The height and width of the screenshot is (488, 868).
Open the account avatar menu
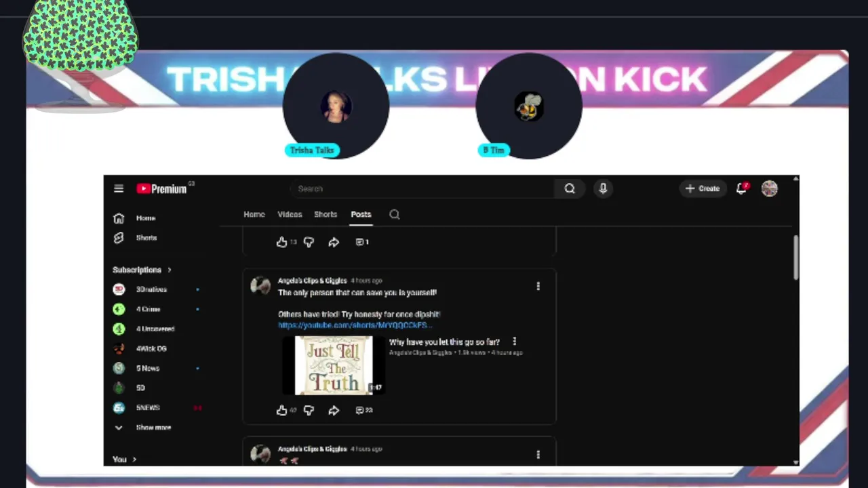pos(769,188)
